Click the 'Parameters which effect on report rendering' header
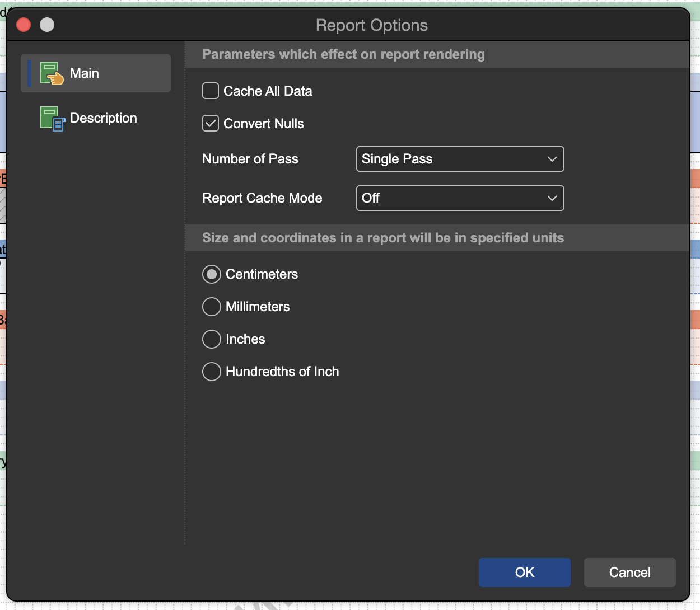Screen dimensions: 700x610 click(x=343, y=54)
